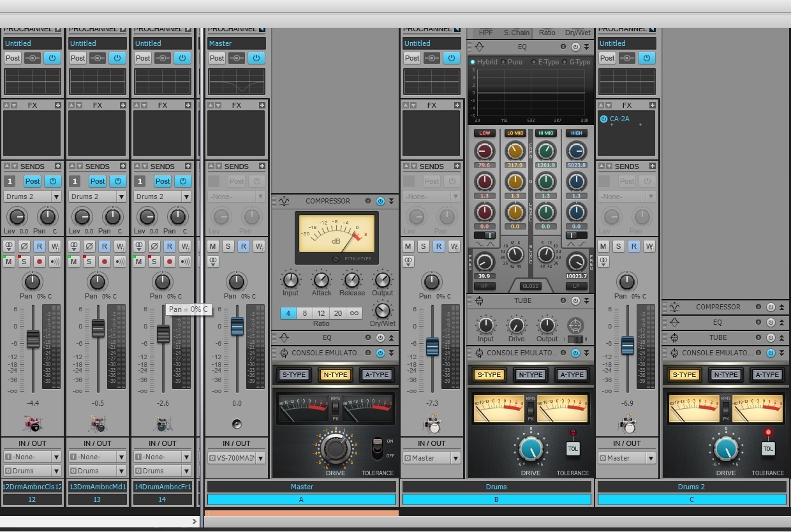Screen dimensions: 791x532
Task: Click the EQ module icon above the frequency graph
Action: tap(478, 46)
